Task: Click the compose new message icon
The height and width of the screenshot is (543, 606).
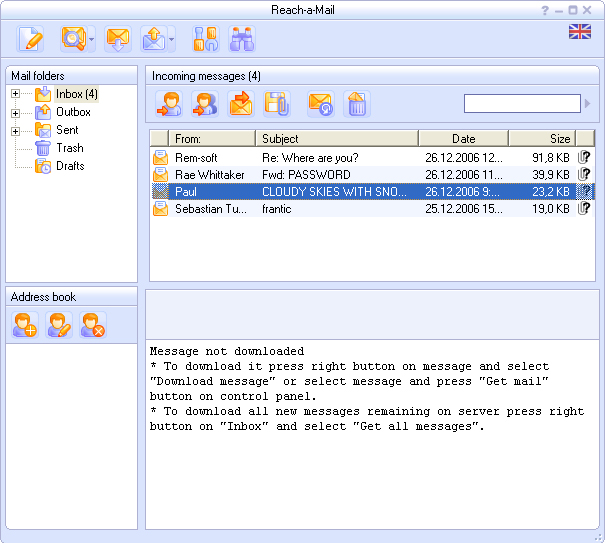Action: pyautogui.click(x=31, y=40)
